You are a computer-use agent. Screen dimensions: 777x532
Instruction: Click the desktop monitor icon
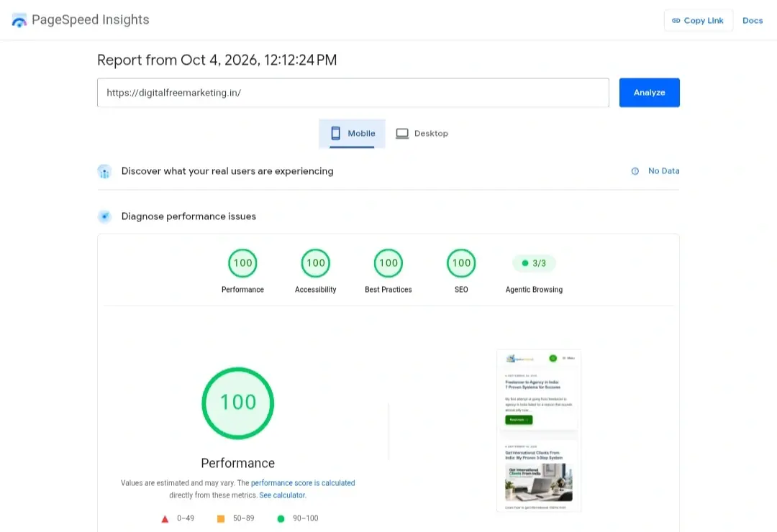402,134
